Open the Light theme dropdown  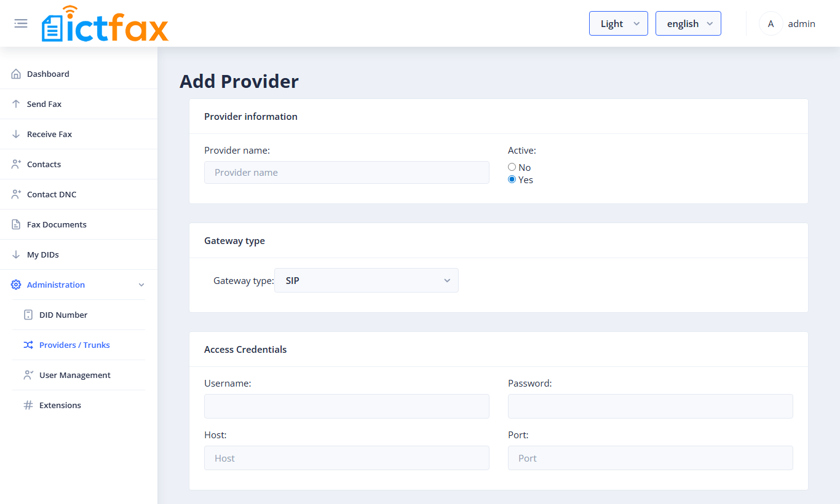click(x=619, y=23)
